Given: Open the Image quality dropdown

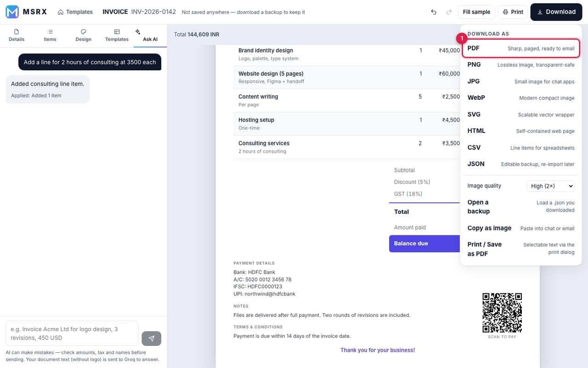Looking at the screenshot, I should 550,186.
